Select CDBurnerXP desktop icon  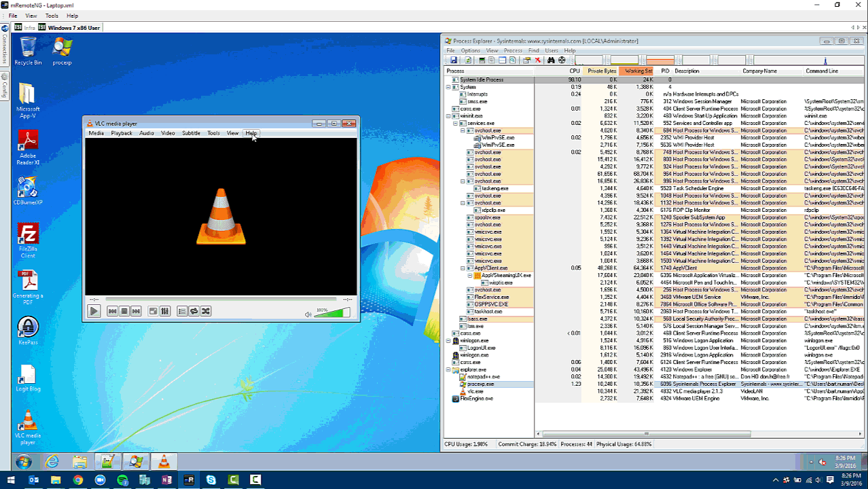click(28, 190)
